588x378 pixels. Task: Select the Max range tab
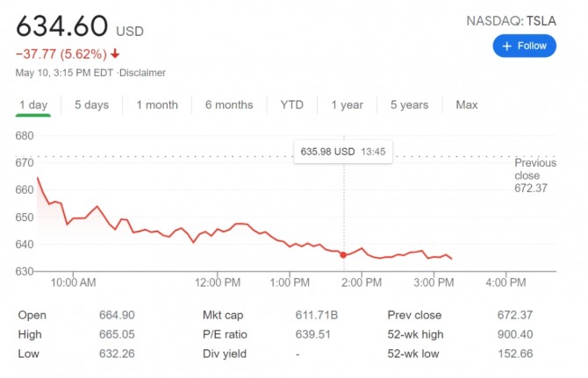[x=467, y=105]
